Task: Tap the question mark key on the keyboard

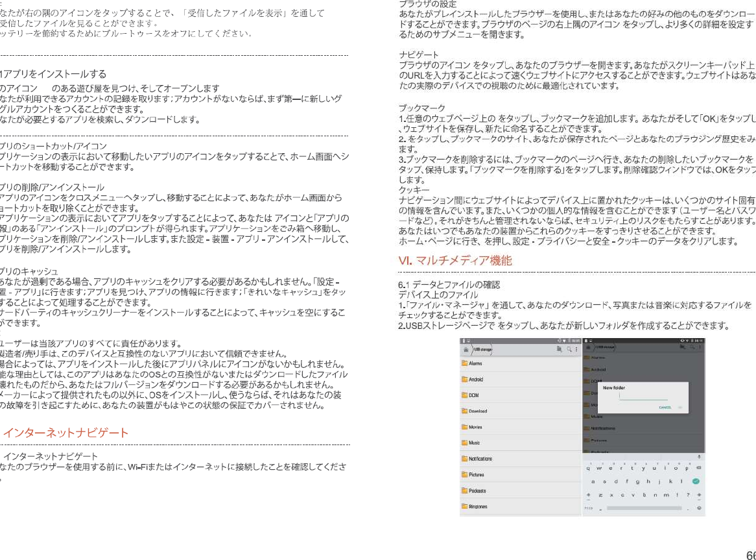Action: [x=688, y=495]
